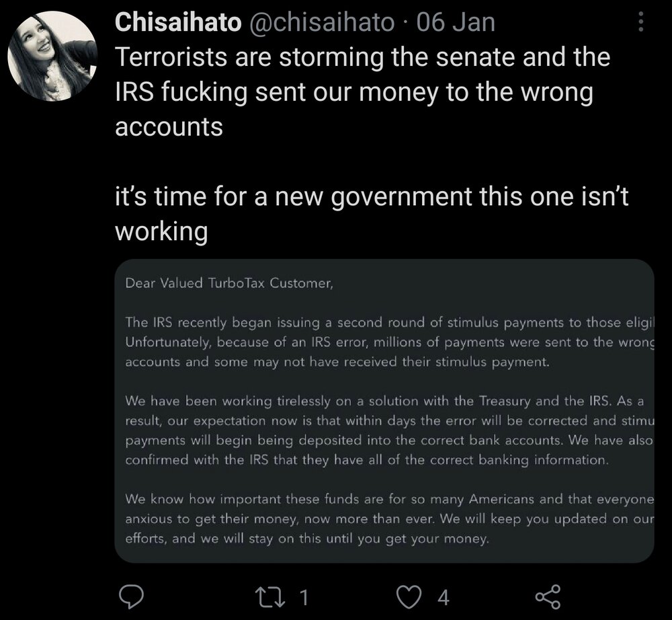The image size is (672, 620).
Task: Select the "Dear Valued TurboTax Customer" greeting
Action: pyautogui.click(x=228, y=283)
